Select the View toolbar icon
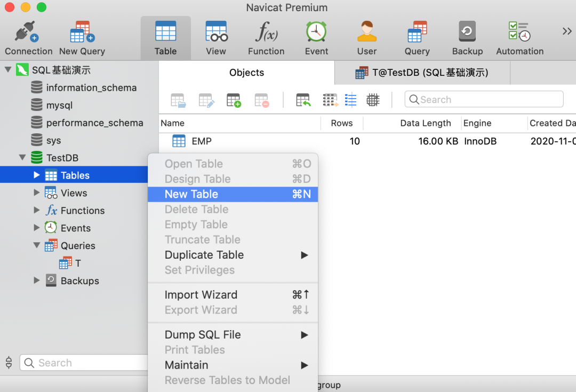 (216, 37)
